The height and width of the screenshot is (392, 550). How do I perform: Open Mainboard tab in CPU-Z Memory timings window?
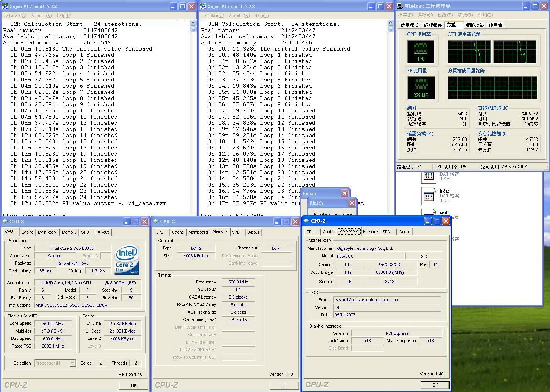coord(198,232)
